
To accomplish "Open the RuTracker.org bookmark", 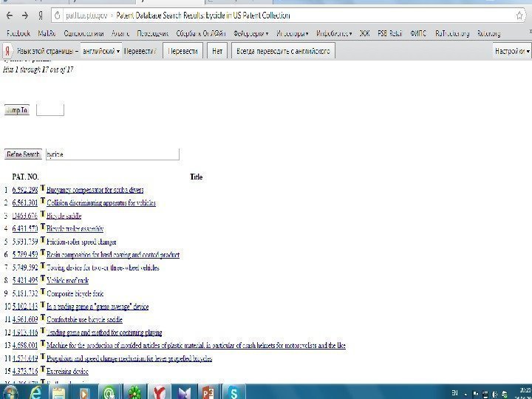I will pos(452,33).
